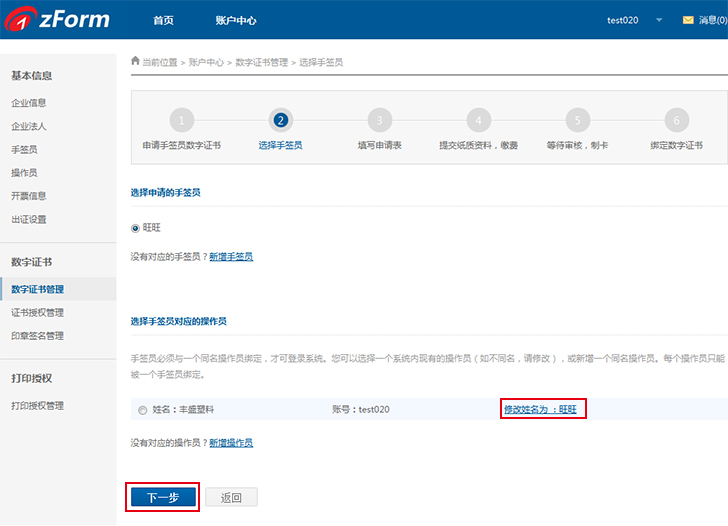Click the 修改姓名为：旺旺 link
This screenshot has width=728, height=526.
540,409
